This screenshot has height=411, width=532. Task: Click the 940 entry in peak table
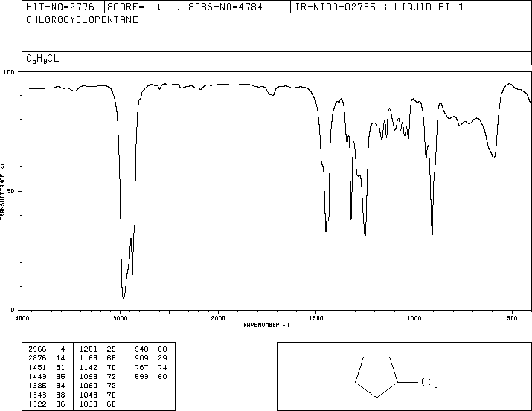point(141,349)
